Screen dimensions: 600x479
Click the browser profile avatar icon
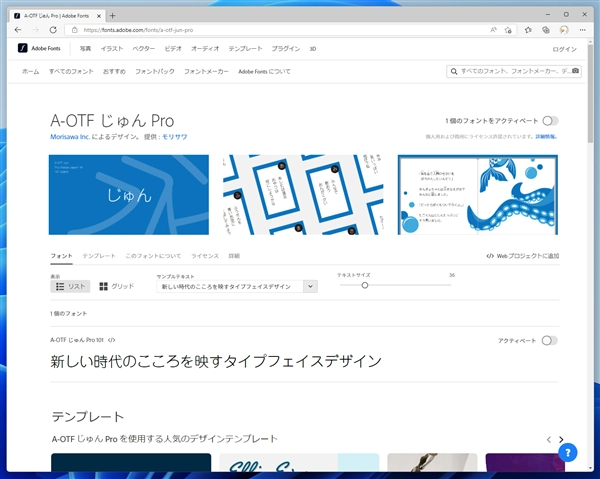(564, 30)
